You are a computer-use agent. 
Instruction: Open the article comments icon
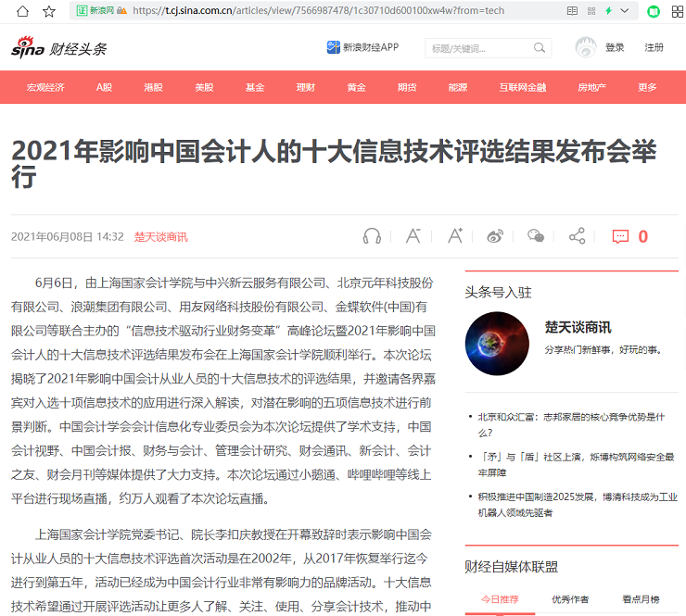tap(621, 236)
